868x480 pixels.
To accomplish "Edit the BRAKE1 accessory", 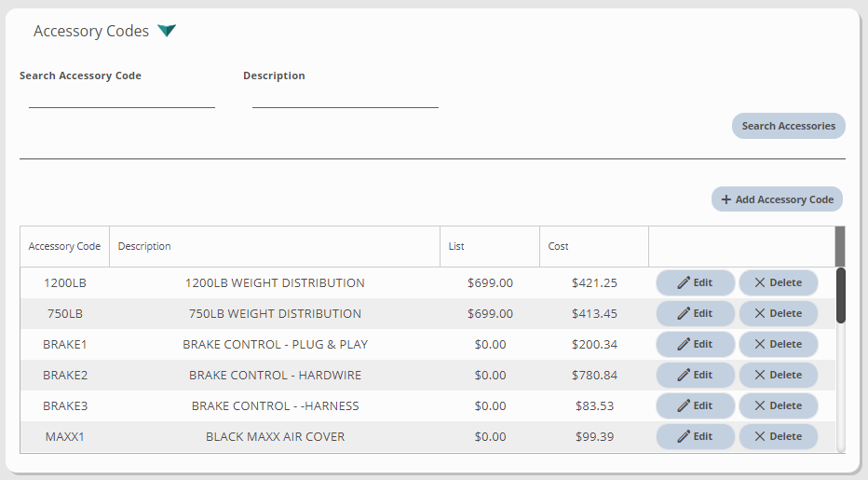I will 696,344.
